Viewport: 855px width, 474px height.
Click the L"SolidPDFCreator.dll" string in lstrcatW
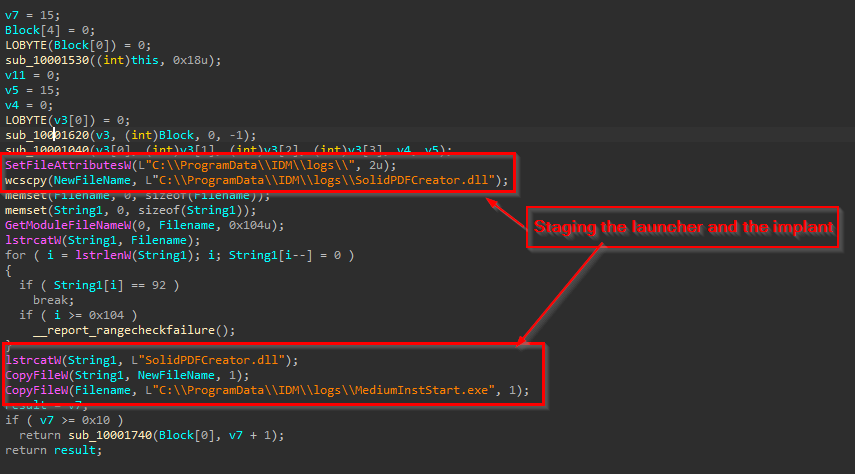coord(208,361)
